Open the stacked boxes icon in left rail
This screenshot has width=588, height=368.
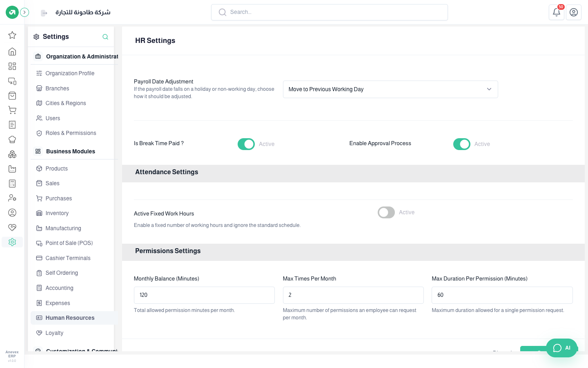12,154
